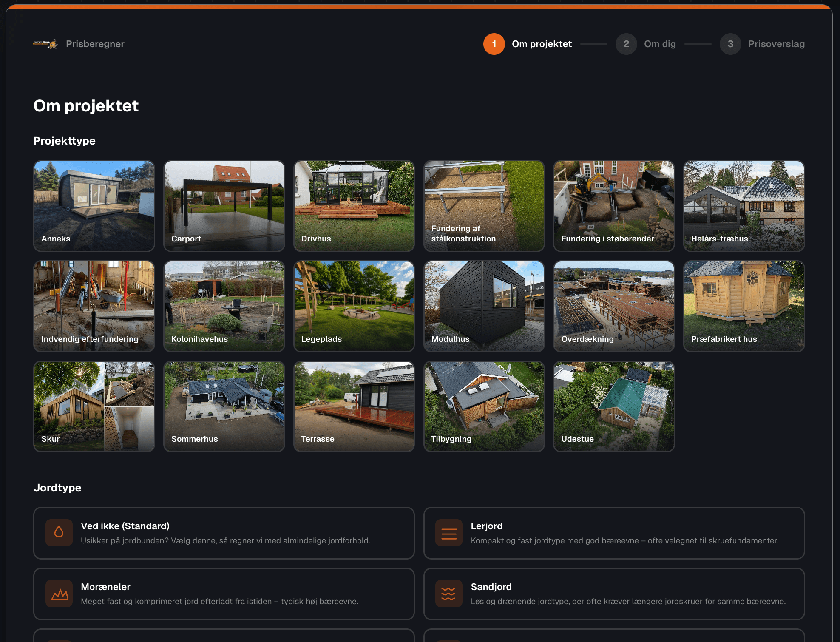This screenshot has height=642, width=840.
Task: Select the Modulhus project type
Action: 484,306
